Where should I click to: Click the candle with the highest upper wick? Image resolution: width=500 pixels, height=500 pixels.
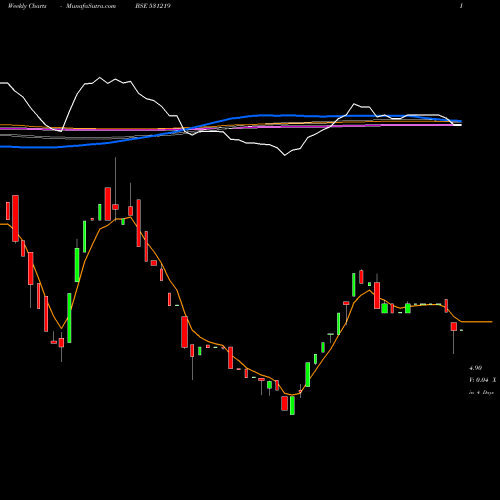click(x=116, y=207)
